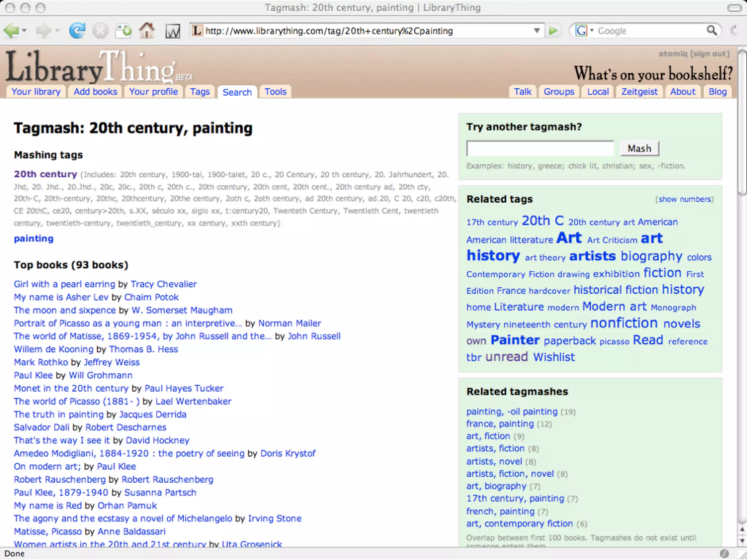Switch to the Tags tab
This screenshot has height=560, width=747.
pos(200,92)
